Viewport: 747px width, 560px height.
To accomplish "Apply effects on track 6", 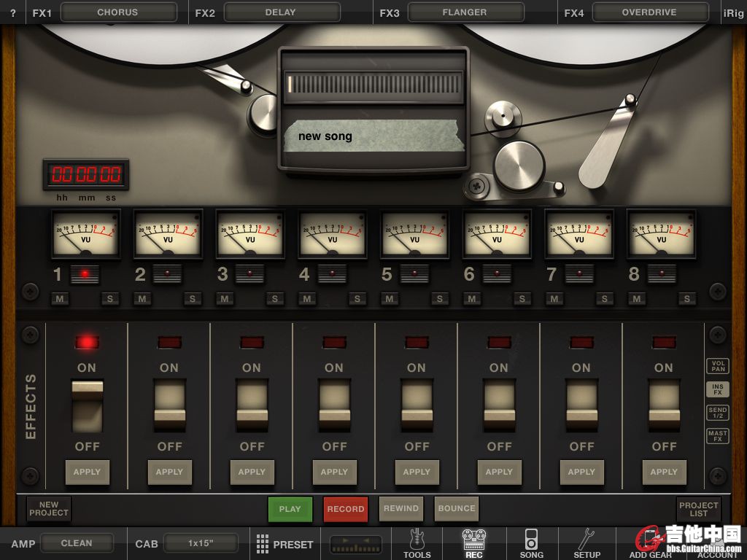I will [x=499, y=472].
